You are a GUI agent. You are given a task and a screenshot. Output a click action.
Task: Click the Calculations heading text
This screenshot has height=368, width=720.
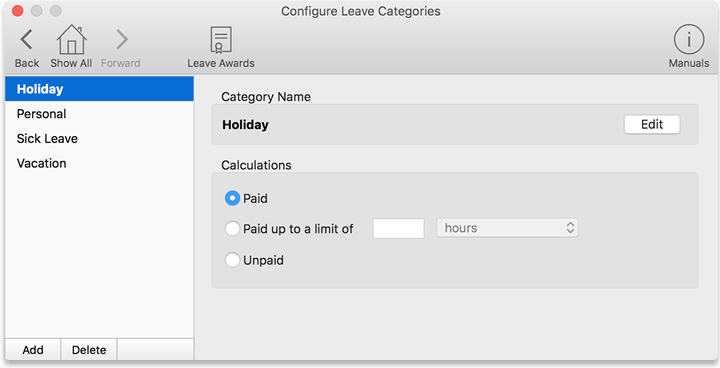pyautogui.click(x=256, y=165)
